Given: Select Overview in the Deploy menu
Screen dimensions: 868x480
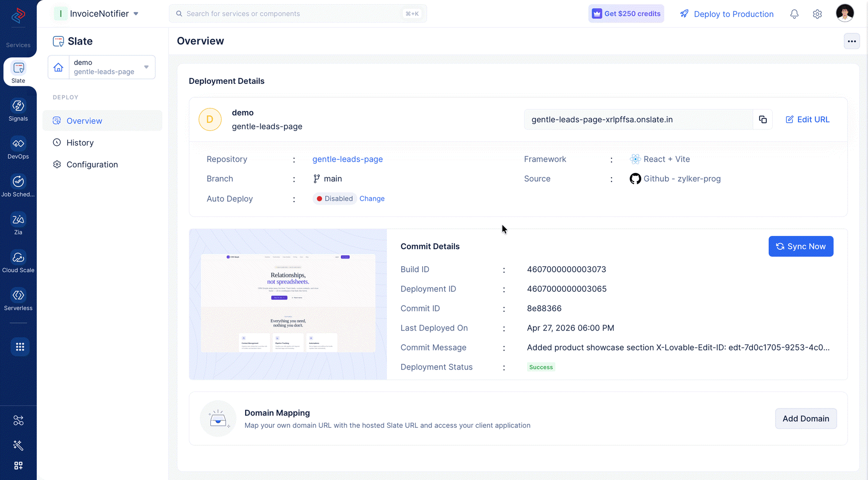Looking at the screenshot, I should tap(102, 121).
